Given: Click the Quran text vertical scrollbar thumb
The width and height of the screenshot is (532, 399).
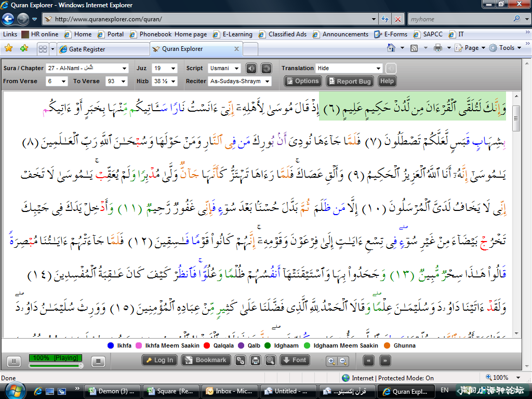Looking at the screenshot, I should 516,118.
